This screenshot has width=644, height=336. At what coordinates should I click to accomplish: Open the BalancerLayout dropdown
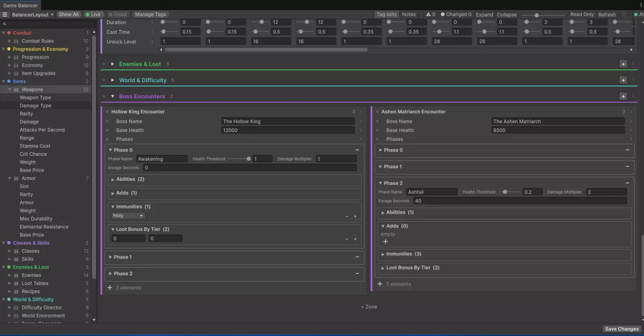pyautogui.click(x=33, y=14)
